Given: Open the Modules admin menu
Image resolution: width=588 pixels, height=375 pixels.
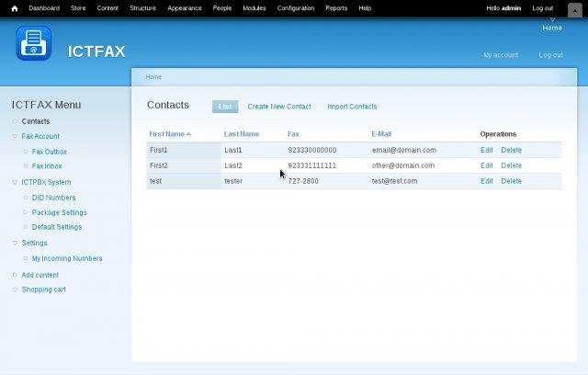Looking at the screenshot, I should tap(254, 8).
